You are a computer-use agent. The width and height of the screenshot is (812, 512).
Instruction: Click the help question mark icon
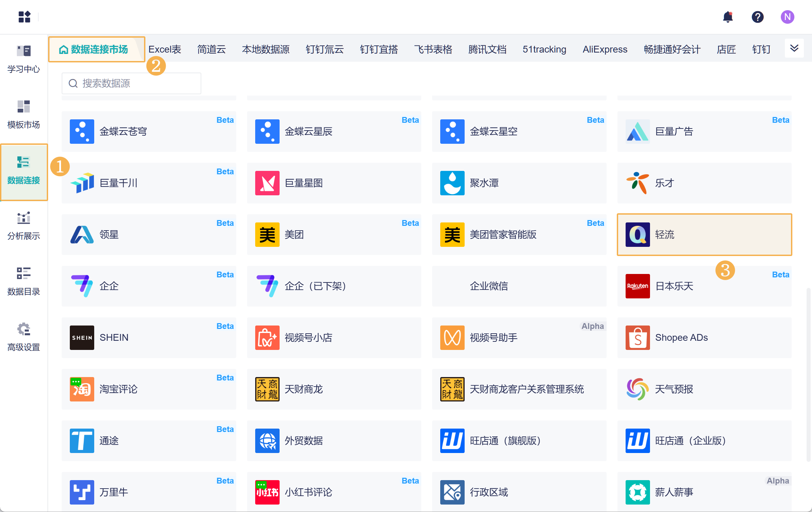pyautogui.click(x=757, y=17)
